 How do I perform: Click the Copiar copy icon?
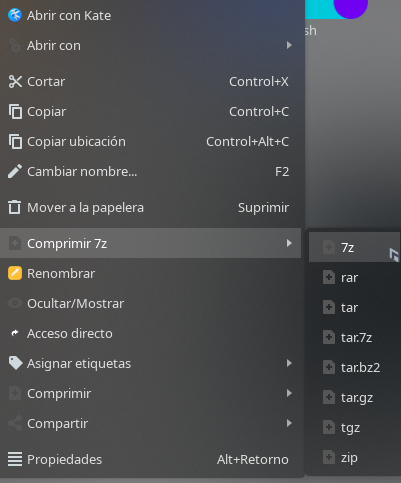pos(15,112)
